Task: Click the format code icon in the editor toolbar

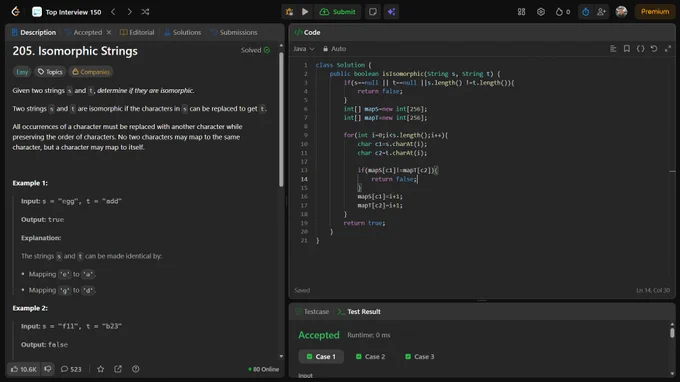Action: click(613, 49)
